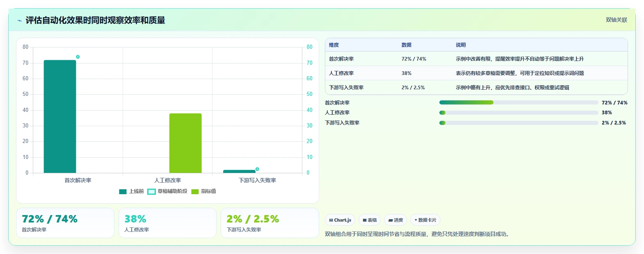The height and width of the screenshot is (254, 644).
Task: Click the data point above 下游写入失败率 bar
Action: click(257, 169)
